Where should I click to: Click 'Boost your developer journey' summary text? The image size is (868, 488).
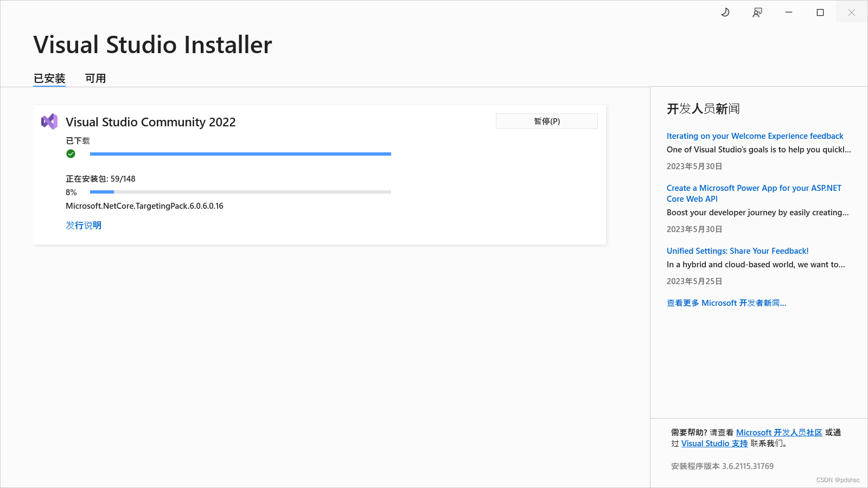758,213
